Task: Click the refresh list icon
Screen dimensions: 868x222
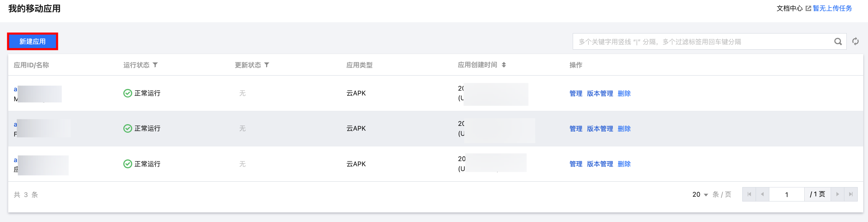Action: pyautogui.click(x=855, y=41)
